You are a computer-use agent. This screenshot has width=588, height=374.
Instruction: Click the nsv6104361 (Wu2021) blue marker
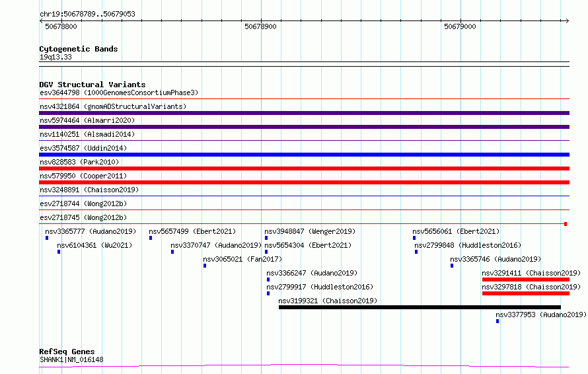click(x=59, y=252)
